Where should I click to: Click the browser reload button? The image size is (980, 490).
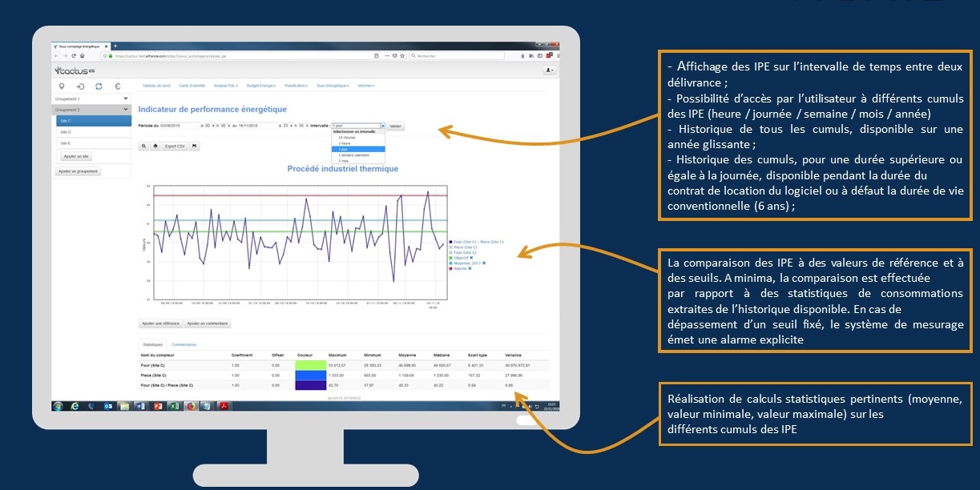tap(74, 56)
